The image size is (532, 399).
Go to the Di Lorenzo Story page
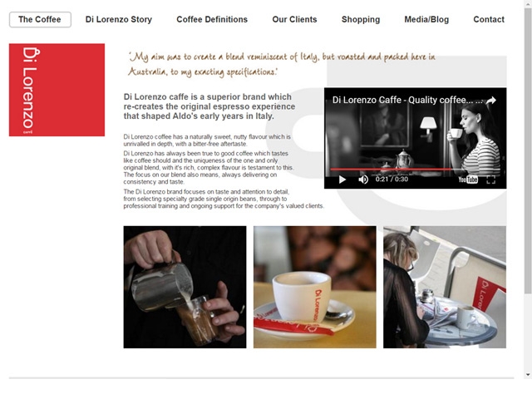(x=119, y=19)
